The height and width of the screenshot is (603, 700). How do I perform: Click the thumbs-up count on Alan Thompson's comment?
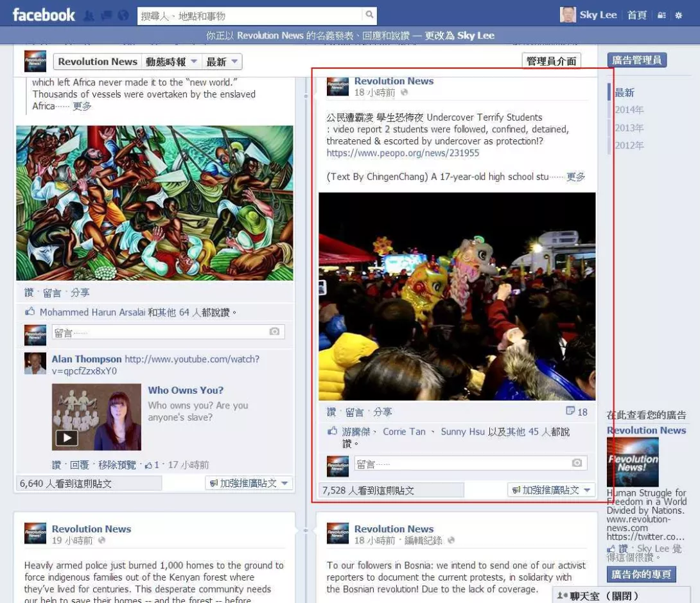[x=152, y=465]
